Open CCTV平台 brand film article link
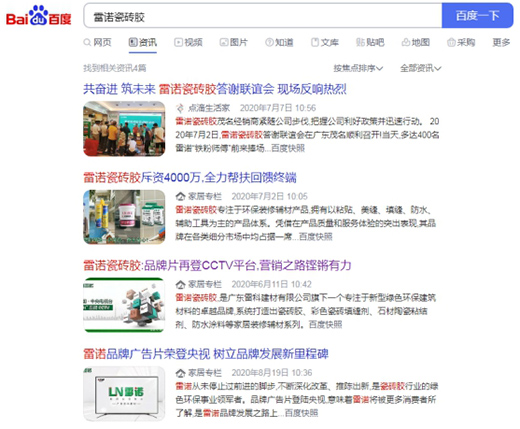The height and width of the screenshot is (429, 520). (217, 265)
